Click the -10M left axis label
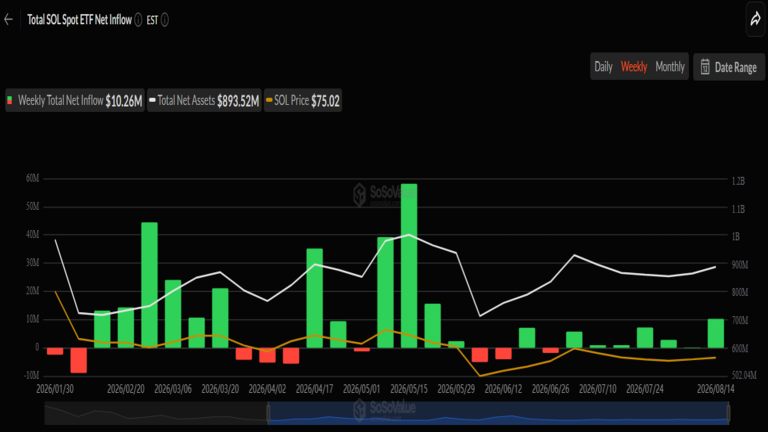This screenshot has height=432, width=768. [32, 375]
